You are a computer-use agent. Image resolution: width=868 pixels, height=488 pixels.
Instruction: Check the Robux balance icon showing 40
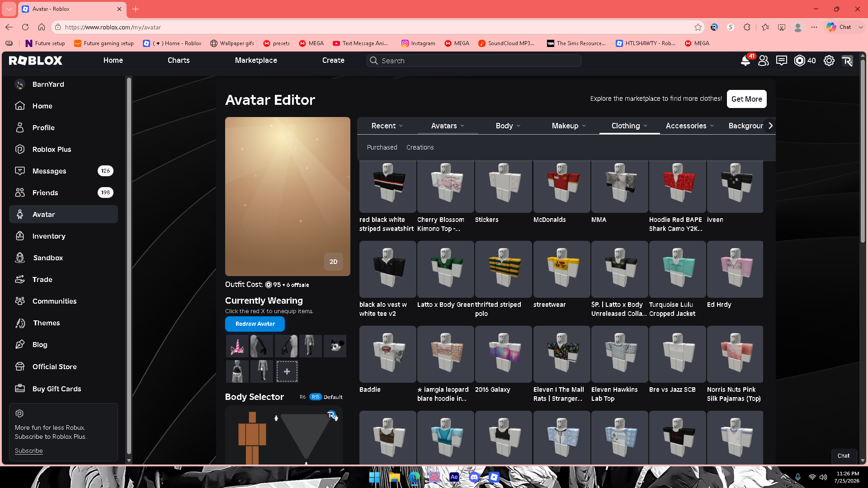tap(800, 61)
